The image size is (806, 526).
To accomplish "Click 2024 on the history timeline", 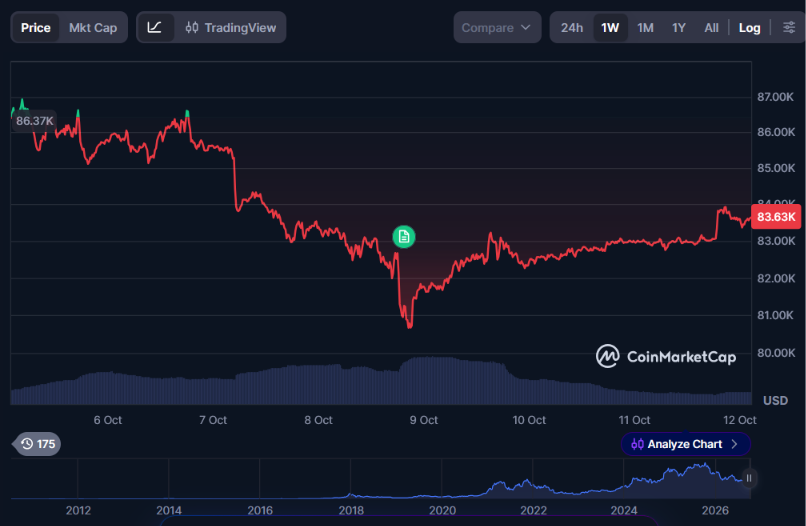I will point(624,511).
